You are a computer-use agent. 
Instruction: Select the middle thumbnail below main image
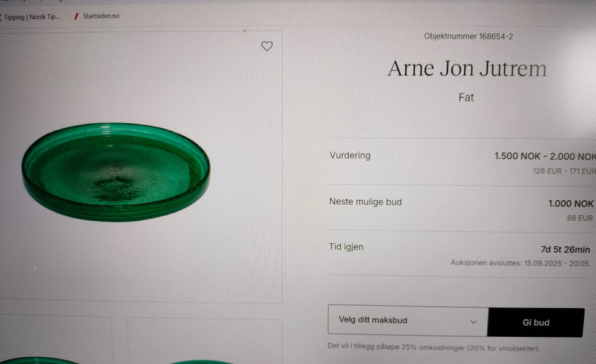pos(204,341)
